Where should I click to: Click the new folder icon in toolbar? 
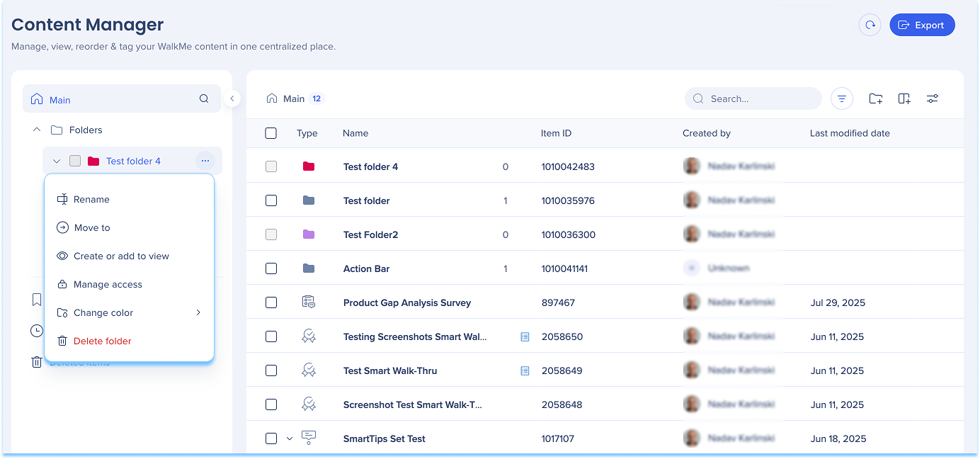tap(876, 99)
